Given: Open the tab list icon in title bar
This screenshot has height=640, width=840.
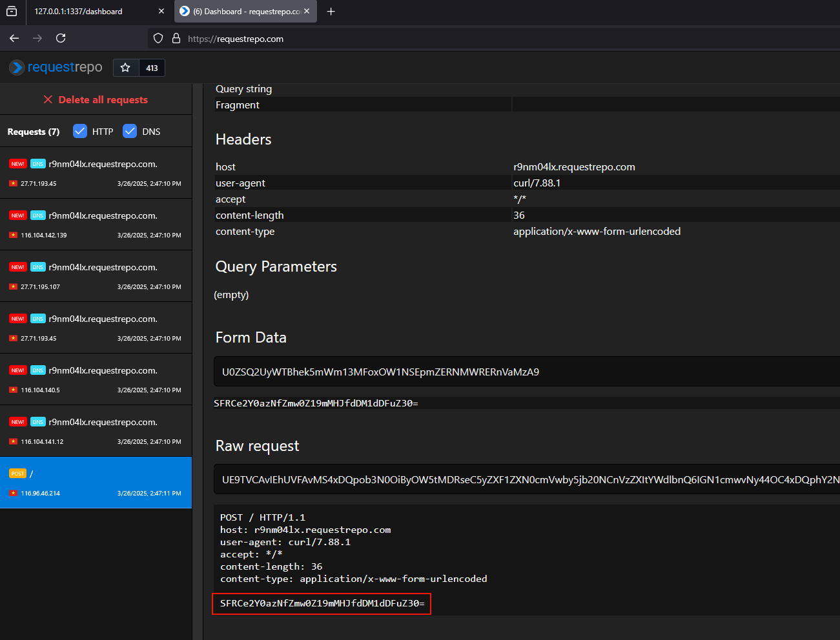Looking at the screenshot, I should [12, 12].
